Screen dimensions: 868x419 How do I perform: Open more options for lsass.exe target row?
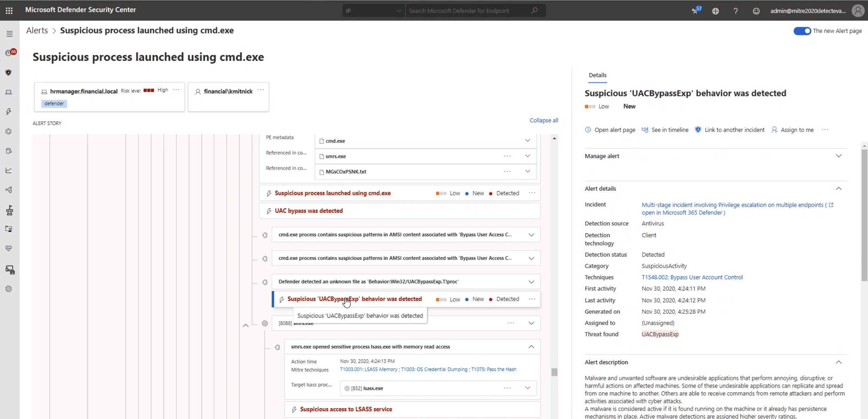(507, 388)
